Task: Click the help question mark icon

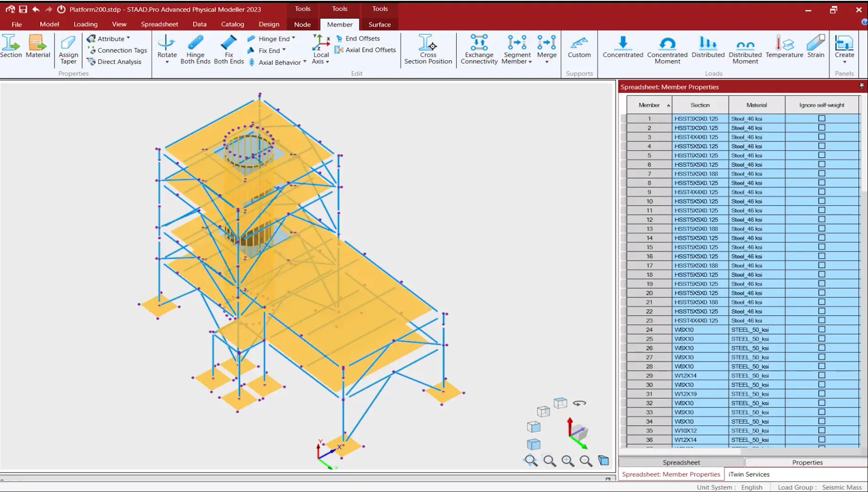Action: point(864,22)
